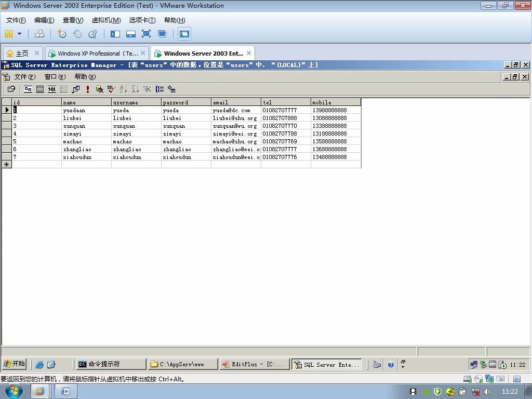Open the 开始 Start menu in VM
The height and width of the screenshot is (399, 532).
point(14,364)
